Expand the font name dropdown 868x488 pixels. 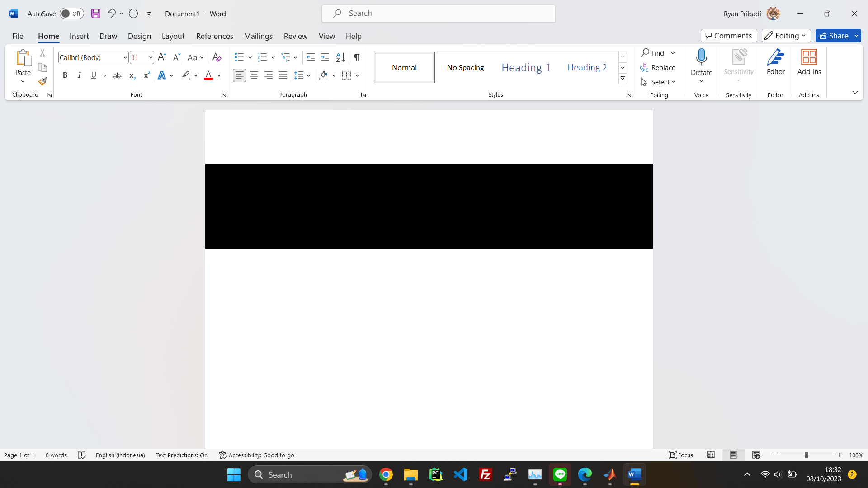tap(125, 58)
